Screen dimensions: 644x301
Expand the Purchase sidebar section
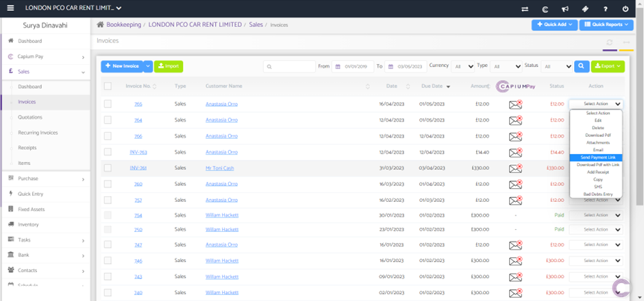tap(46, 179)
